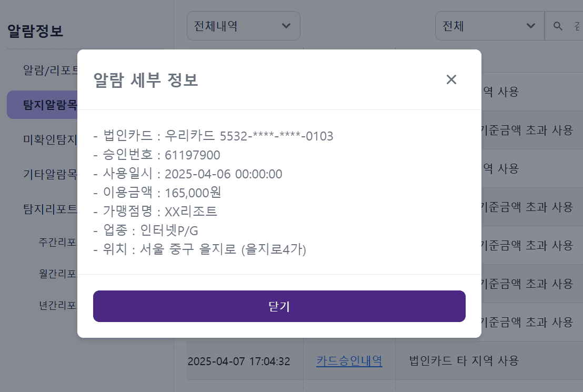Image resolution: width=583 pixels, height=392 pixels.
Task: Open the 전체내역 filter dropdown
Action: 243,25
